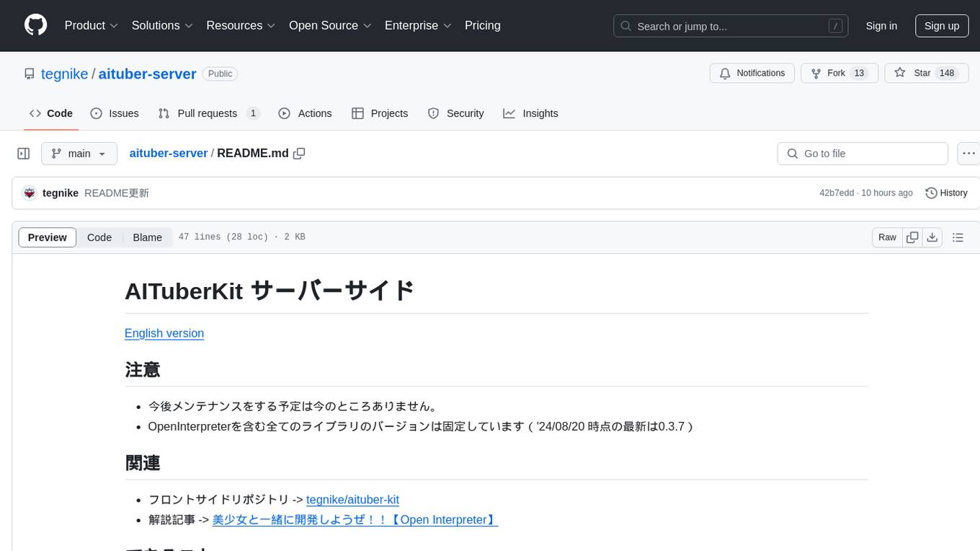Click the AITuberKit サーバーサイド heading

(x=269, y=291)
